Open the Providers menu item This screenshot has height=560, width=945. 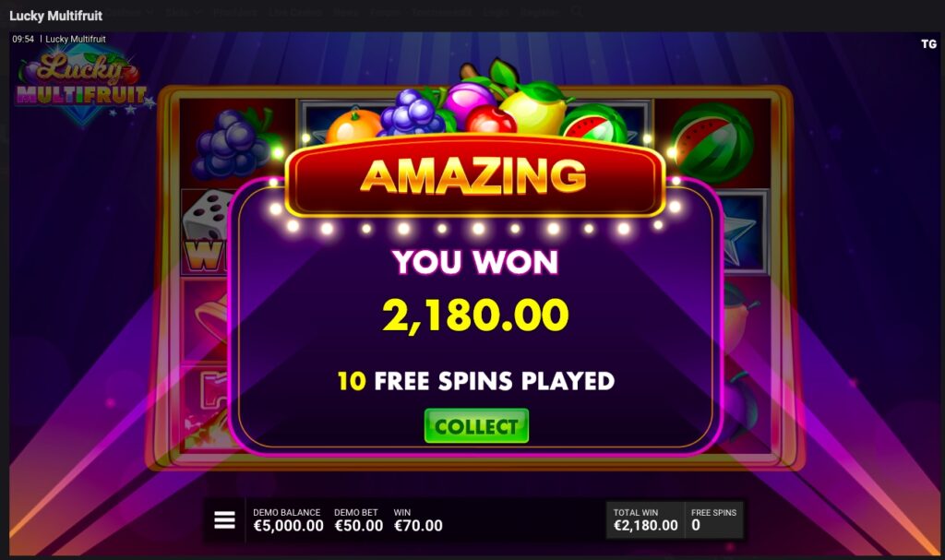tap(235, 11)
